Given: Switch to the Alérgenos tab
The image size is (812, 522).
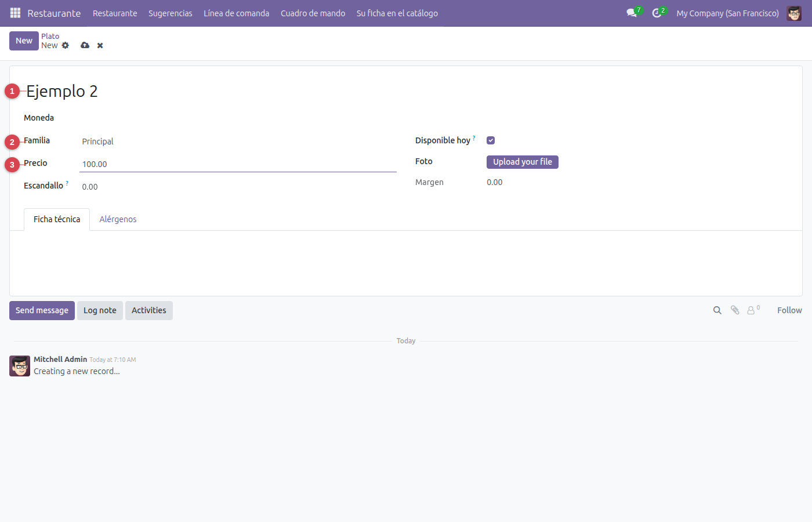Looking at the screenshot, I should pos(118,219).
